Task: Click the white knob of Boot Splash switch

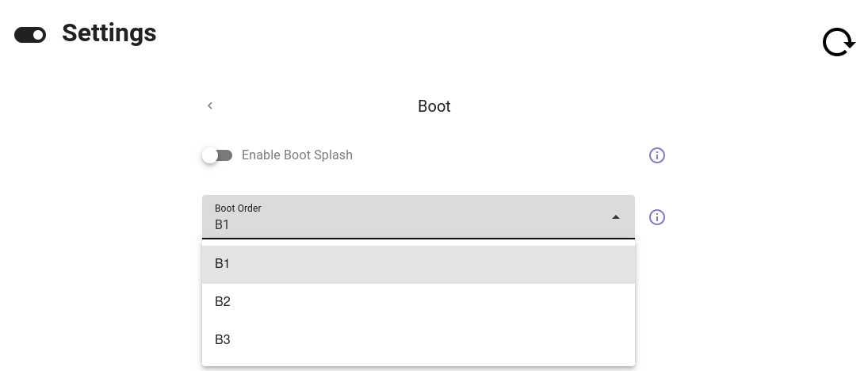Action: tap(210, 155)
